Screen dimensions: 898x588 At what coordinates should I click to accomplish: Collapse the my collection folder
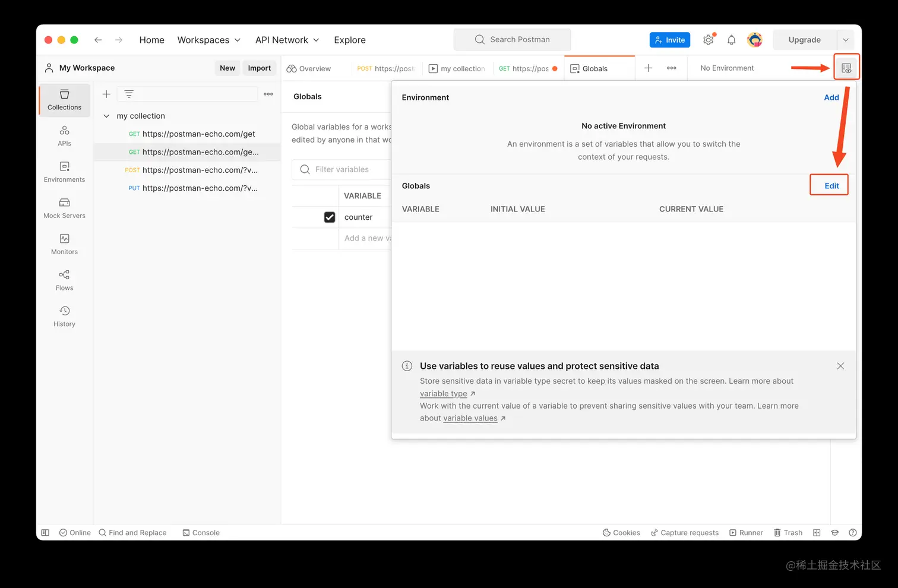(x=106, y=116)
